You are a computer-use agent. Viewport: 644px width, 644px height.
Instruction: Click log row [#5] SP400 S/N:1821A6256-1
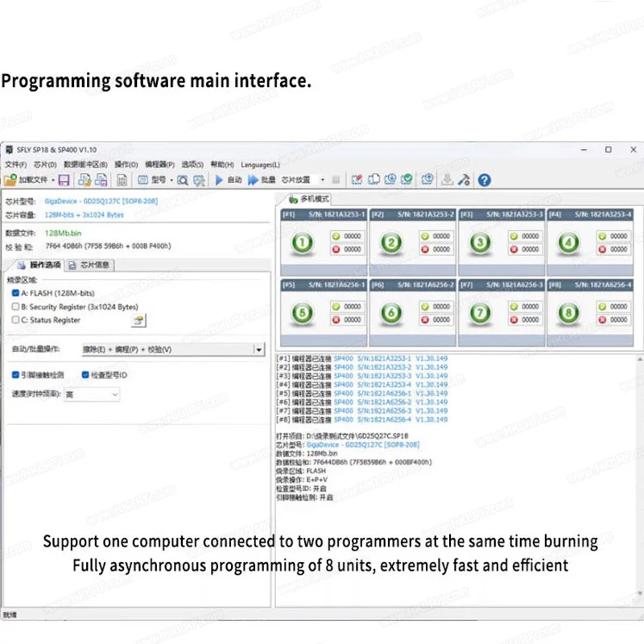coord(361,394)
